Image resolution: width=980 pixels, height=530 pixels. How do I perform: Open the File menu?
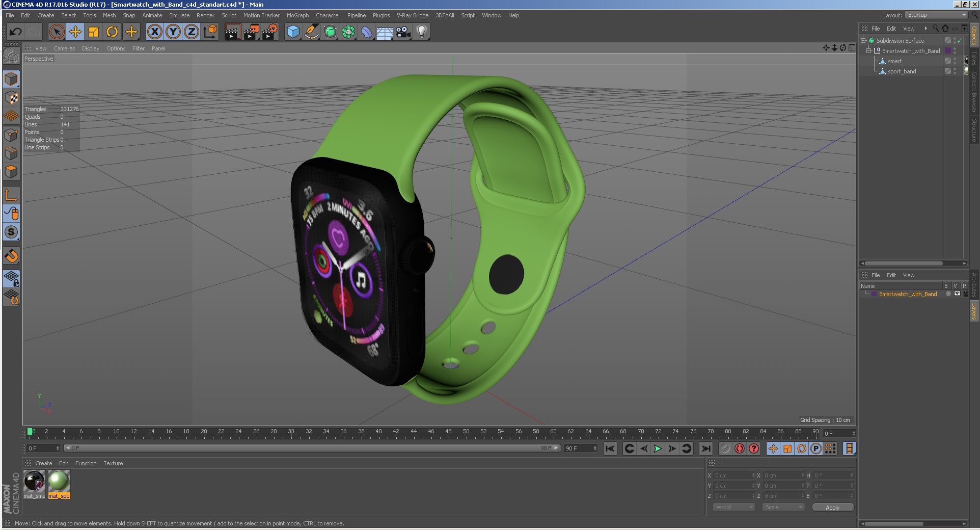click(10, 15)
